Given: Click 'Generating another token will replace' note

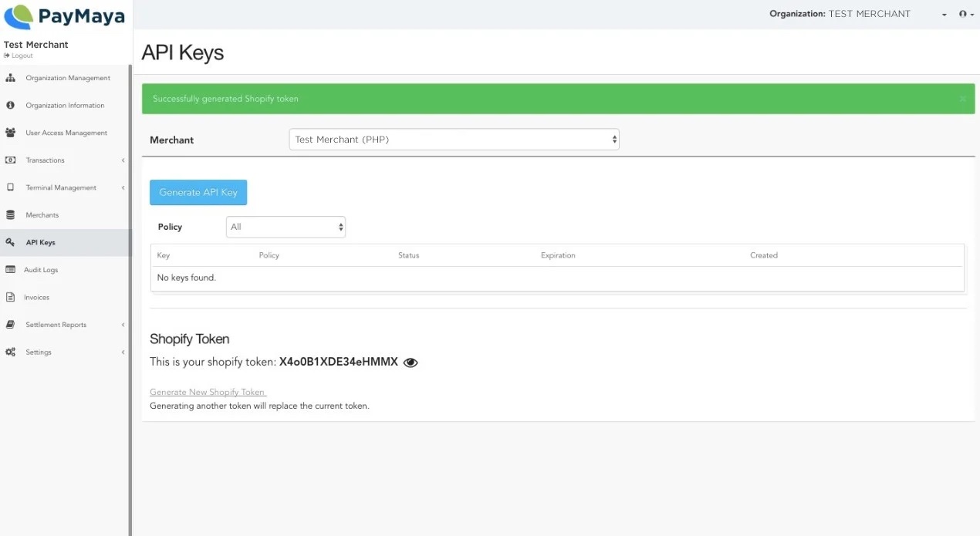Looking at the screenshot, I should point(259,406).
